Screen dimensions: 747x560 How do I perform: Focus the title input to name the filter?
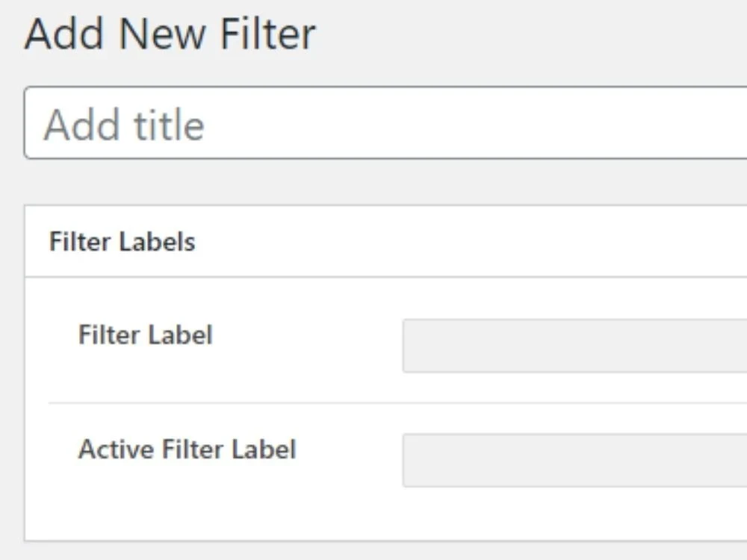pos(299,123)
